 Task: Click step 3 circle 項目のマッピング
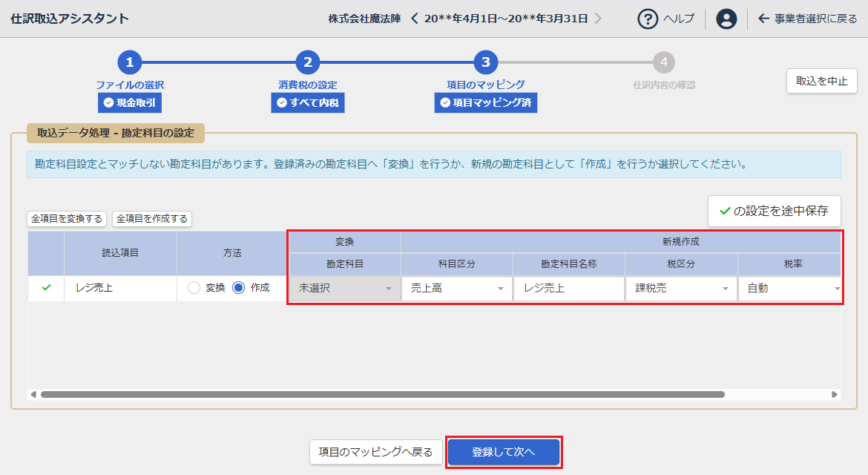point(485,62)
